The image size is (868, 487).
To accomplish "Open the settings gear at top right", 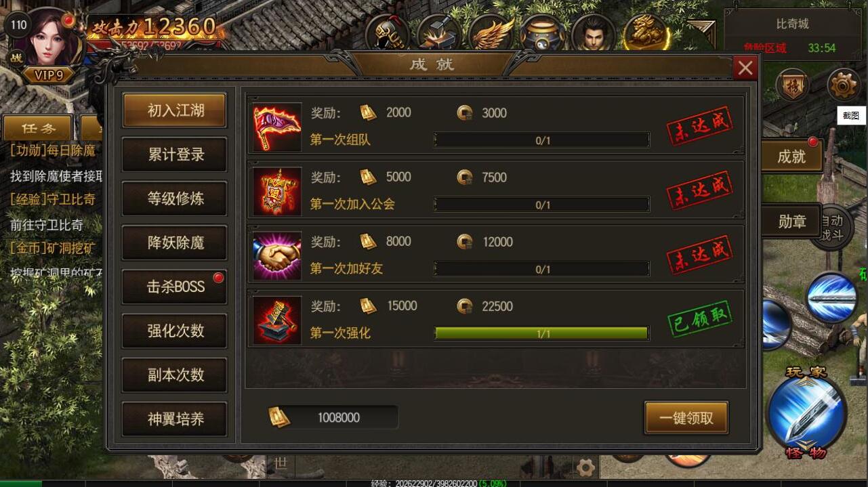I will click(844, 85).
